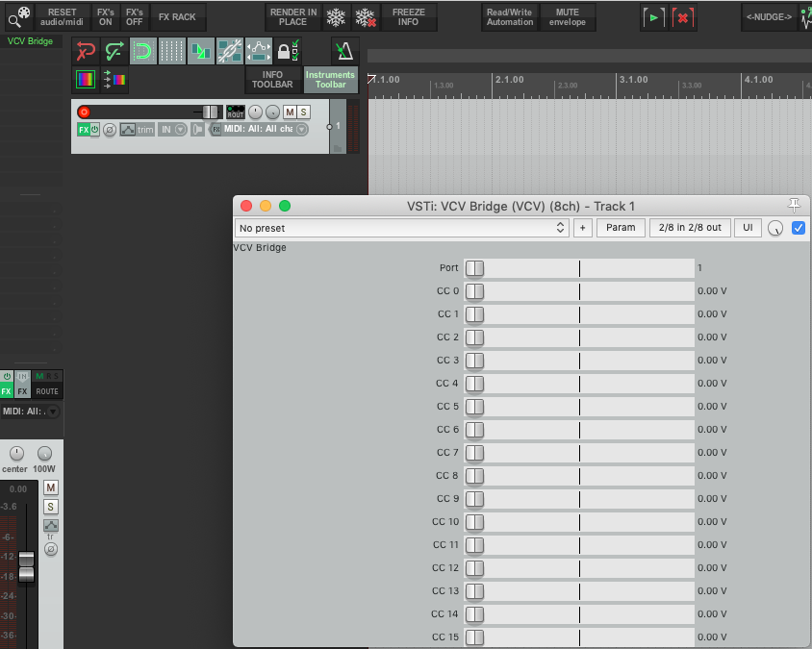The image size is (812, 649).
Task: Click timeline ruler at 2.1.00
Action: pyautogui.click(x=509, y=80)
